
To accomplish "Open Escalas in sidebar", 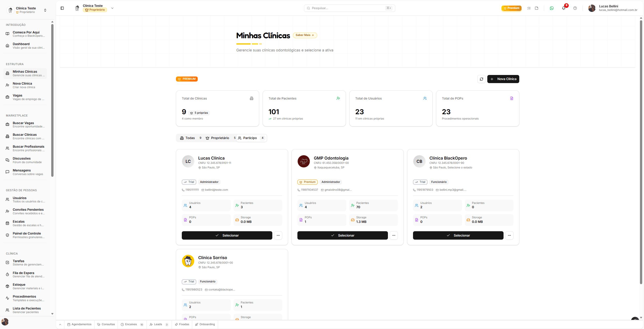I will click(25, 223).
